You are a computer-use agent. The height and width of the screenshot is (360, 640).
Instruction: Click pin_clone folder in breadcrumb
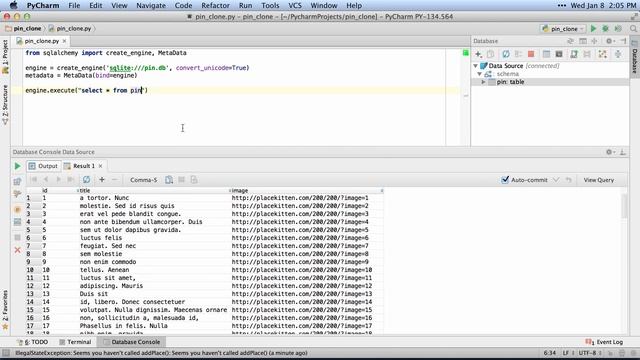[x=23, y=29]
